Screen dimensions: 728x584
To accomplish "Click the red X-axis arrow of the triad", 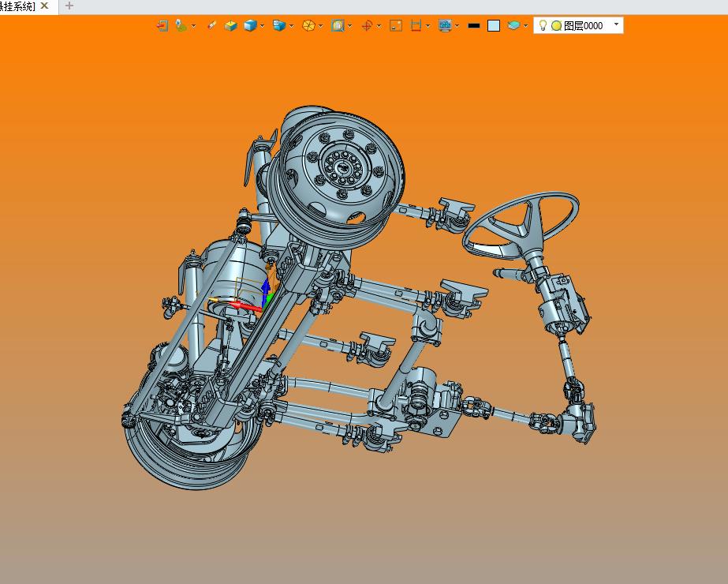I will pyautogui.click(x=246, y=307).
